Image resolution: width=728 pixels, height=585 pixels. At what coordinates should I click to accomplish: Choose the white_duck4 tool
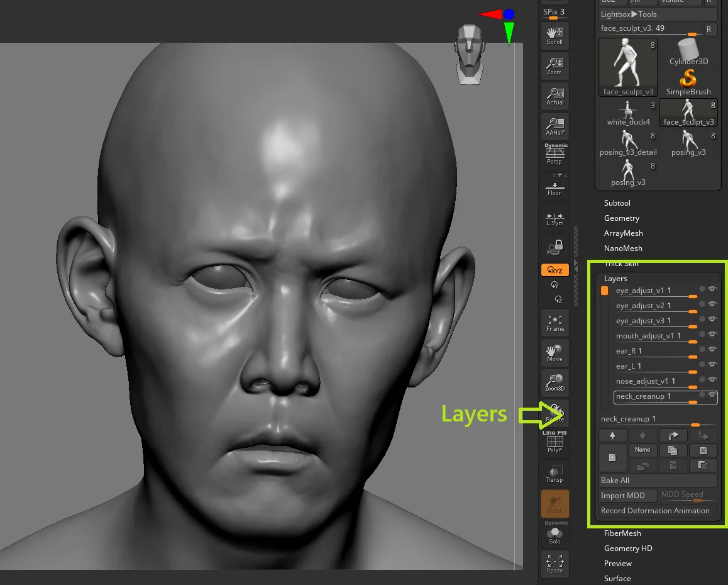tap(628, 113)
